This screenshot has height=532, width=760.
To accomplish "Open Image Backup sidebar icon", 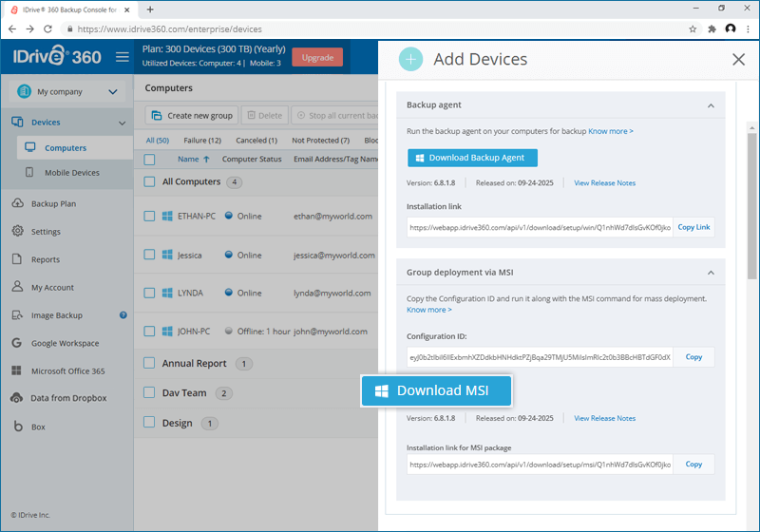I will pyautogui.click(x=17, y=315).
